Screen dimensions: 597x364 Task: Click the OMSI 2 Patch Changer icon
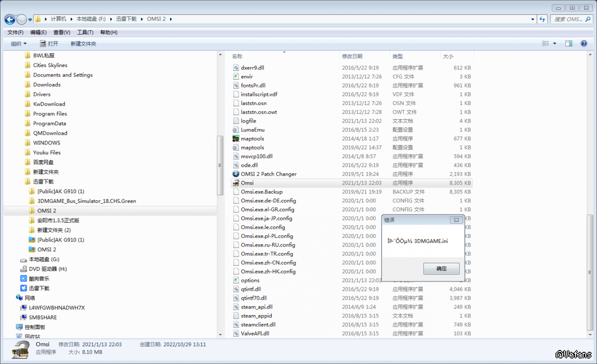pyautogui.click(x=236, y=174)
